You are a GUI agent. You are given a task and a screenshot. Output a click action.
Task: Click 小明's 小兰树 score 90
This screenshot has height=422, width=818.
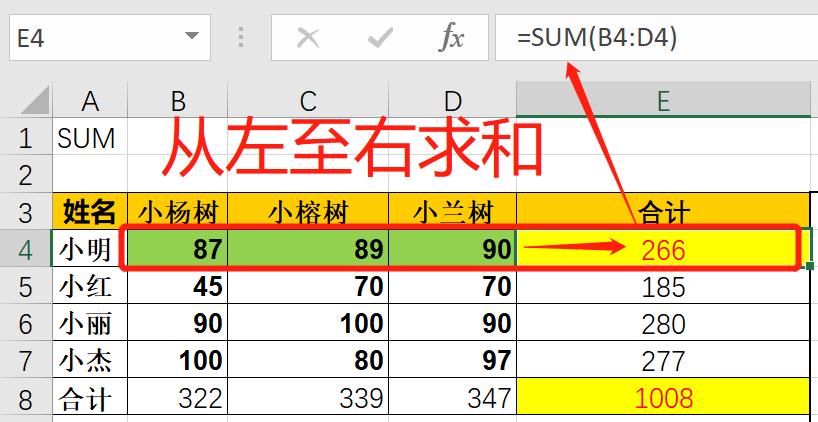(x=452, y=249)
